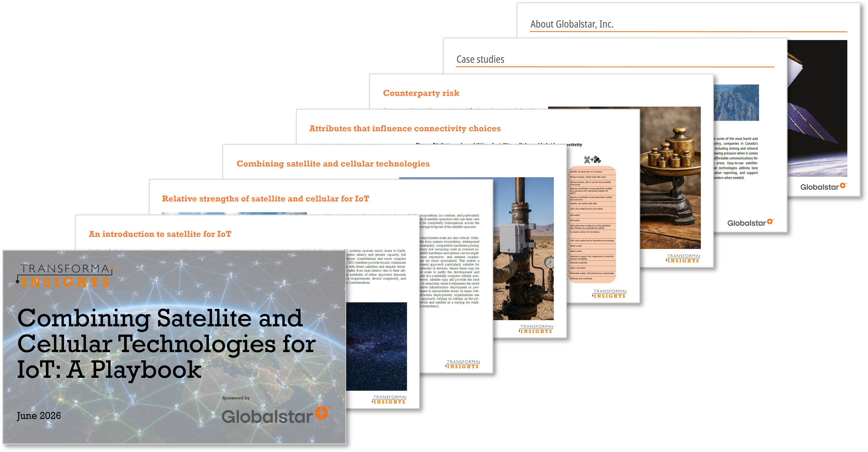This screenshot has height=452, width=868.
Task: Click the Transforma Insights logo on the Counterparty risk page
Action: click(683, 258)
